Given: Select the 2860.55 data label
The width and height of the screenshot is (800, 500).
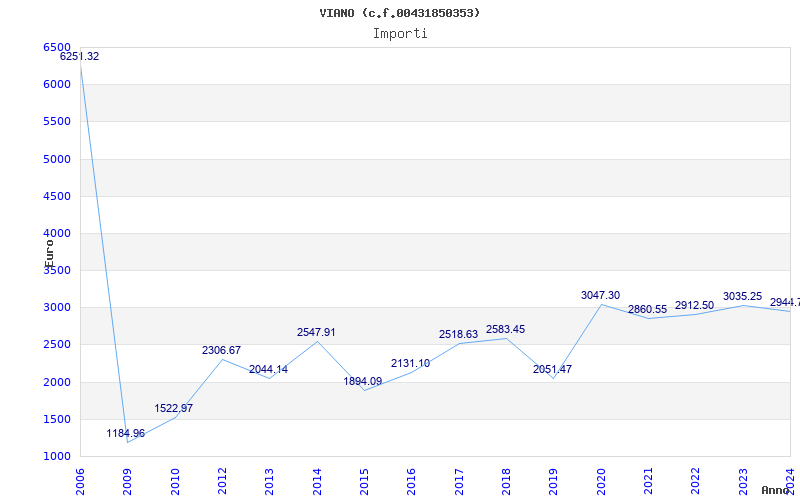Looking at the screenshot, I should click(x=647, y=310).
